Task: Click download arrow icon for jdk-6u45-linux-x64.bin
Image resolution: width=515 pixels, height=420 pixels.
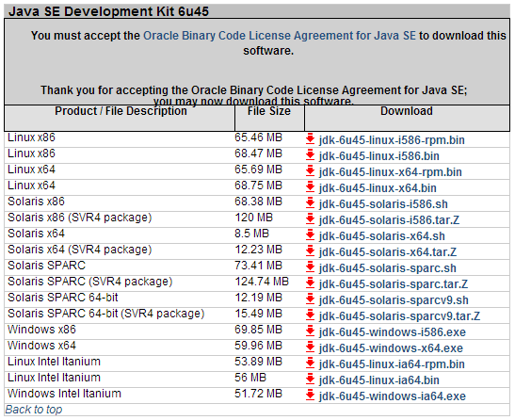Action: point(310,187)
